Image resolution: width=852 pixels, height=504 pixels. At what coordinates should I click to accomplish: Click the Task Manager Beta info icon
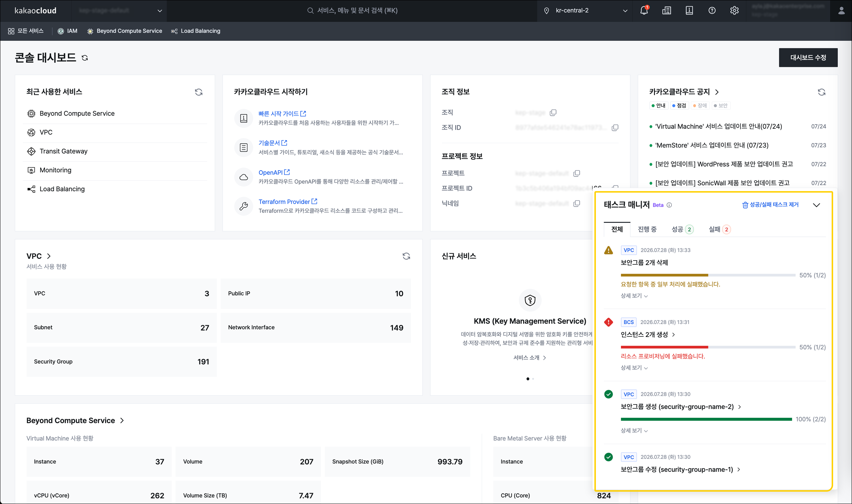[669, 205]
